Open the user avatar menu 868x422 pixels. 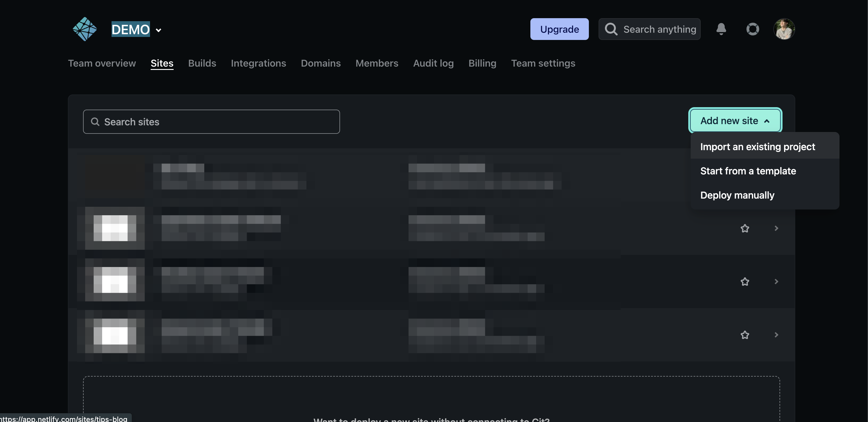[784, 29]
